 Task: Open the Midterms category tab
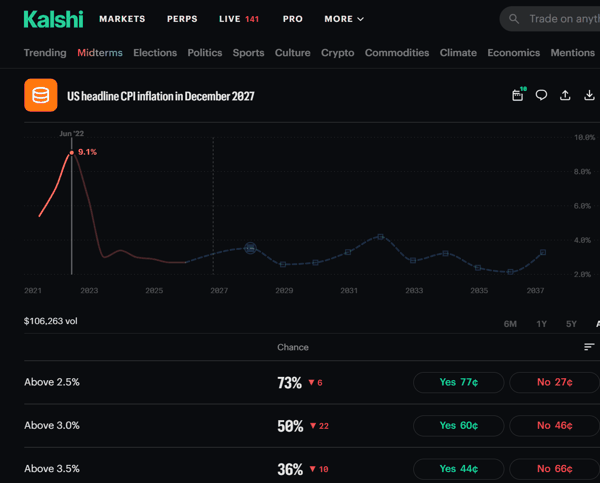(x=100, y=52)
